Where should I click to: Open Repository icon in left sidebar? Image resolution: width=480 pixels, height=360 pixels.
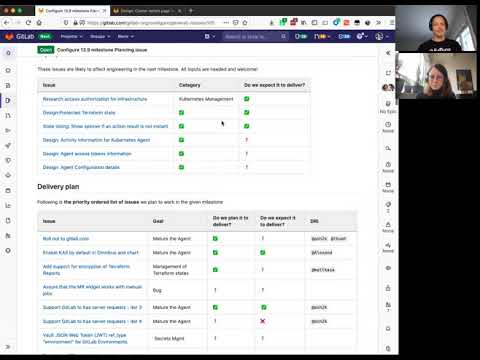click(8, 86)
